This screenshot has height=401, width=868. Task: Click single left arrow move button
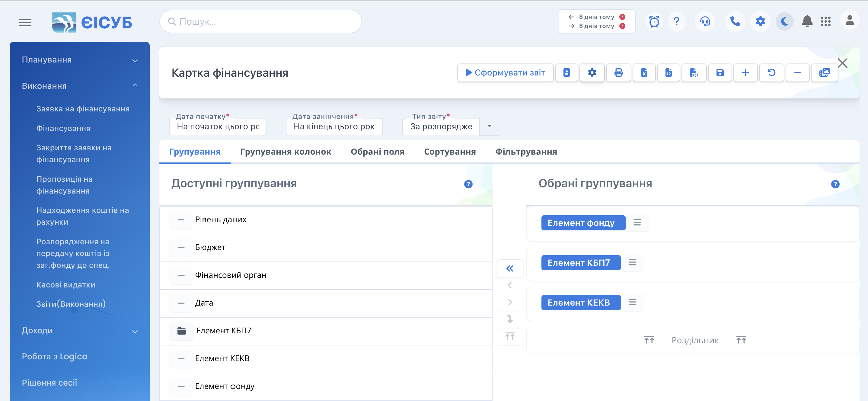(x=510, y=286)
